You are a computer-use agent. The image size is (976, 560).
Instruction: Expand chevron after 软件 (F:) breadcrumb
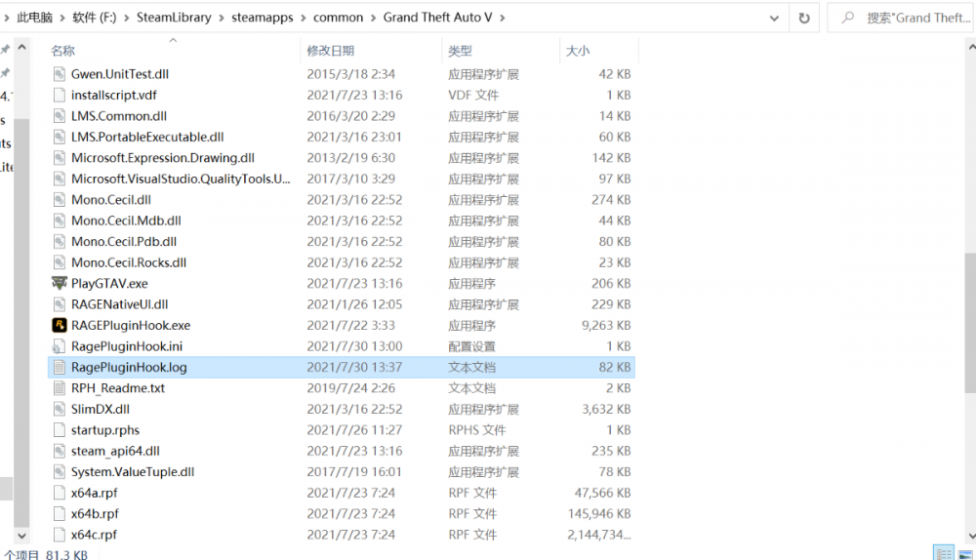[x=126, y=18]
